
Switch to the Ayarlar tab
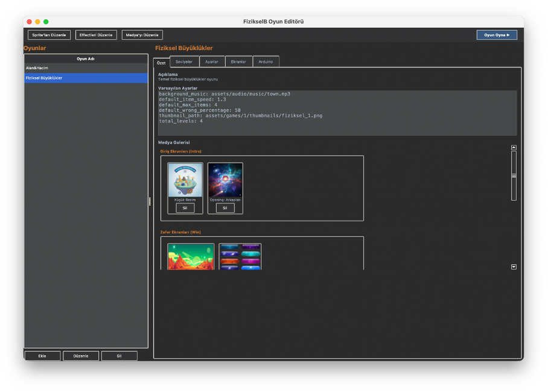pos(212,61)
